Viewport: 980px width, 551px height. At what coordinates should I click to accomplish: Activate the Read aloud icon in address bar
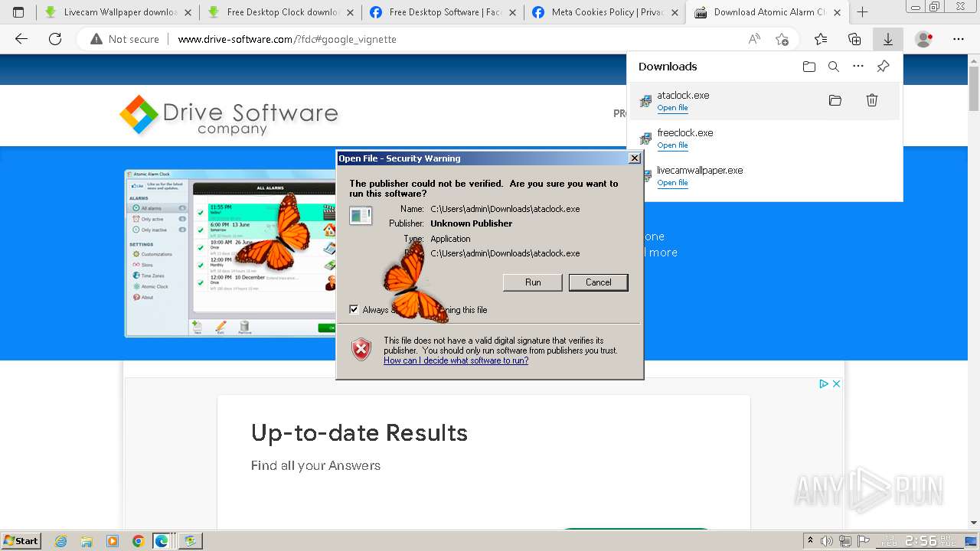754,39
